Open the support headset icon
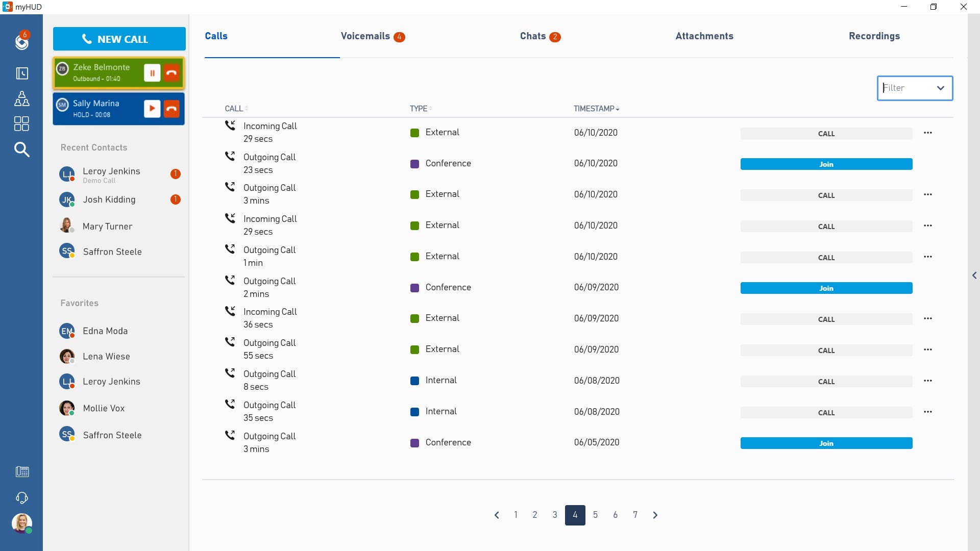The image size is (980, 551). pyautogui.click(x=21, y=497)
